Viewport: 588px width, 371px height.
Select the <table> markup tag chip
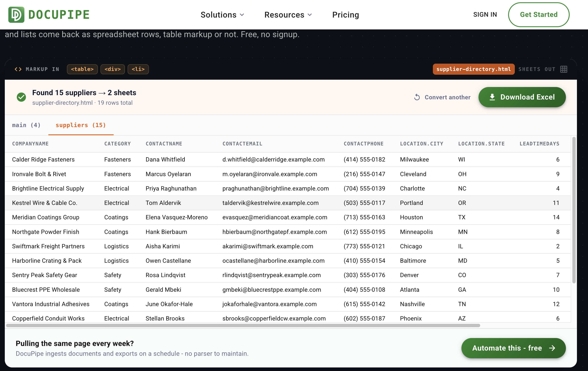pyautogui.click(x=82, y=69)
